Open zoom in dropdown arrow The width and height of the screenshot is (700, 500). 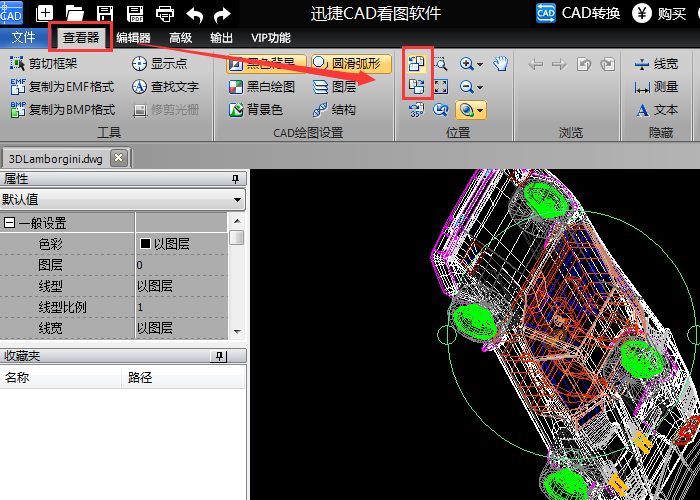pyautogui.click(x=480, y=64)
